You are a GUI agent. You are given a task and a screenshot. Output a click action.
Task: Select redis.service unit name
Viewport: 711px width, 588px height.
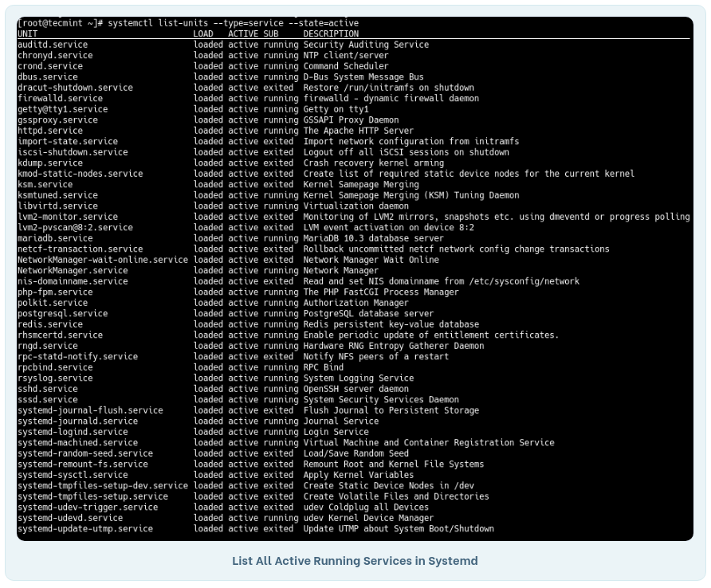tap(50, 324)
